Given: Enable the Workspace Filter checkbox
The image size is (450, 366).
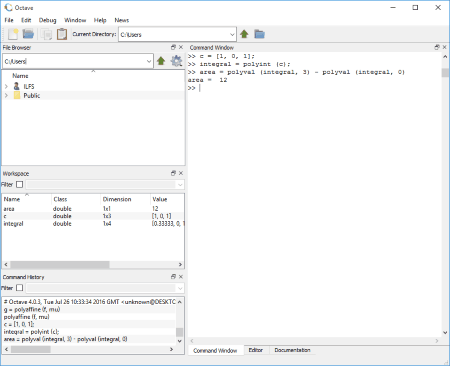Looking at the screenshot, I should [20, 184].
